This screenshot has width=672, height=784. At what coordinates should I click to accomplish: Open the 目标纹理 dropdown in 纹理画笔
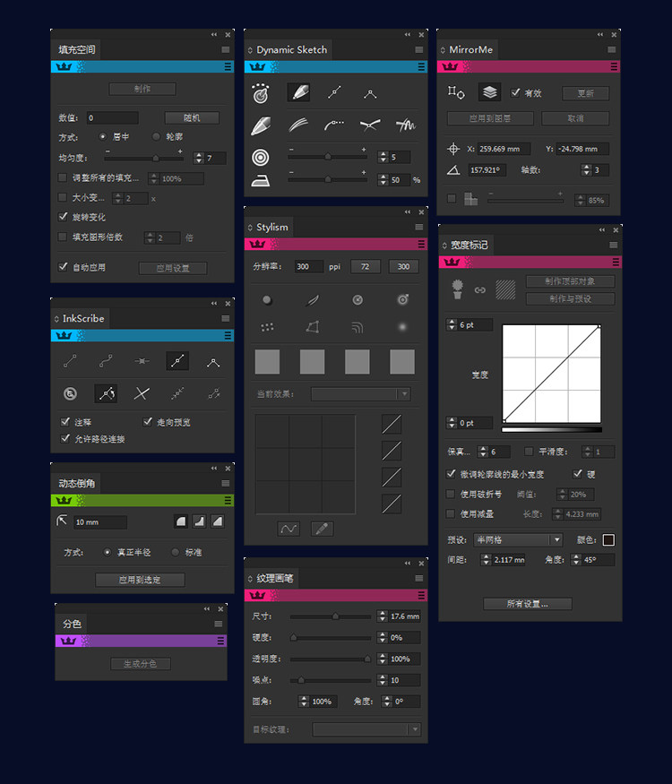(366, 729)
